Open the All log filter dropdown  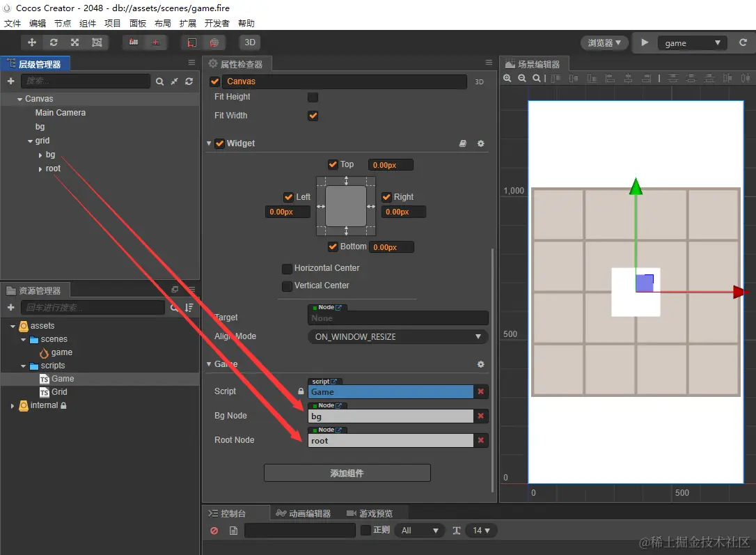(419, 531)
